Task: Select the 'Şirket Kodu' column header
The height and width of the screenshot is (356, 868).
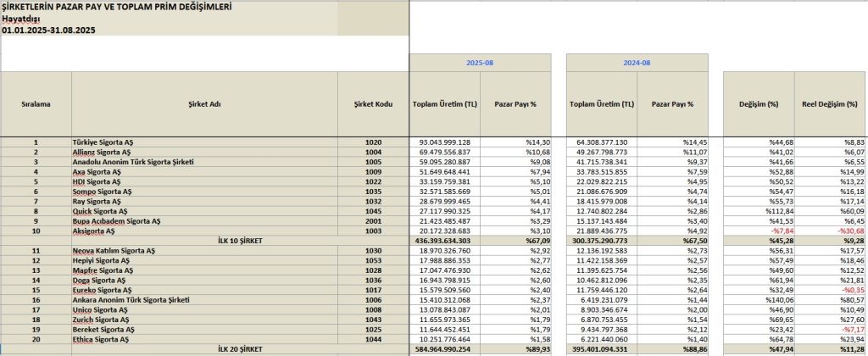Action: (373, 104)
